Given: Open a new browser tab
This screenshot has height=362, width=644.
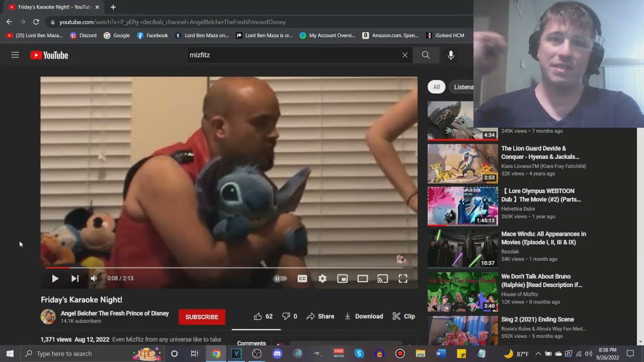Looking at the screenshot, I should coord(113,7).
